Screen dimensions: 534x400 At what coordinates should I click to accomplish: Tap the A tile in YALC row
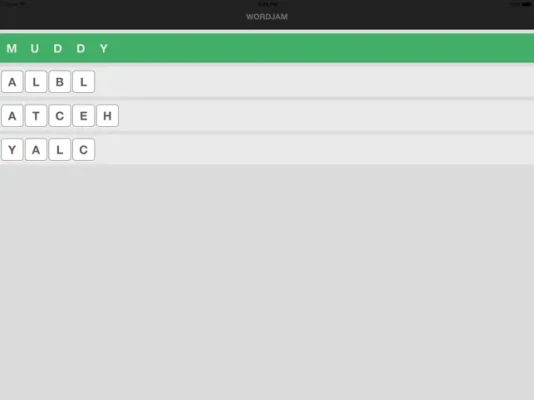click(36, 149)
